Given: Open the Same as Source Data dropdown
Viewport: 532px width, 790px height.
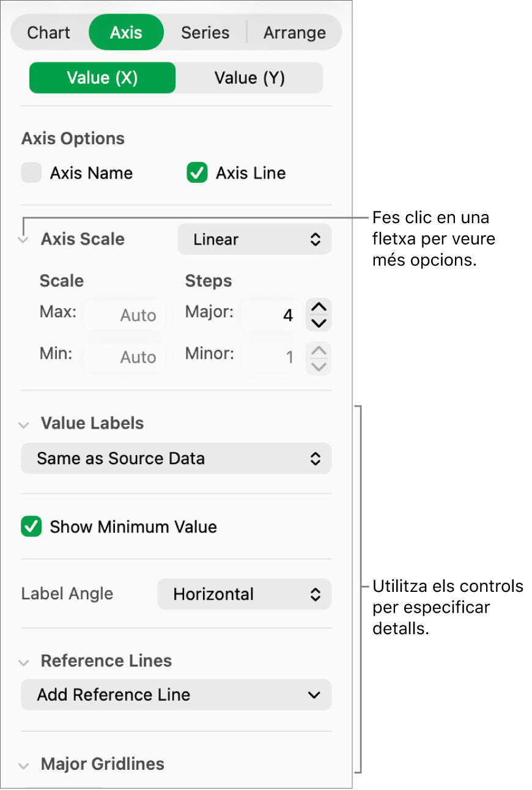Looking at the screenshot, I should point(176,459).
